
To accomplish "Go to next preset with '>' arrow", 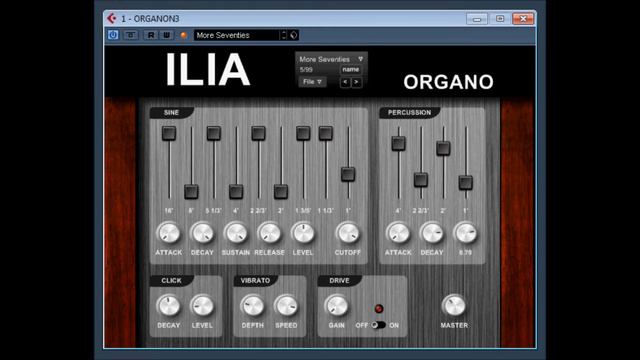I will pyautogui.click(x=356, y=82).
